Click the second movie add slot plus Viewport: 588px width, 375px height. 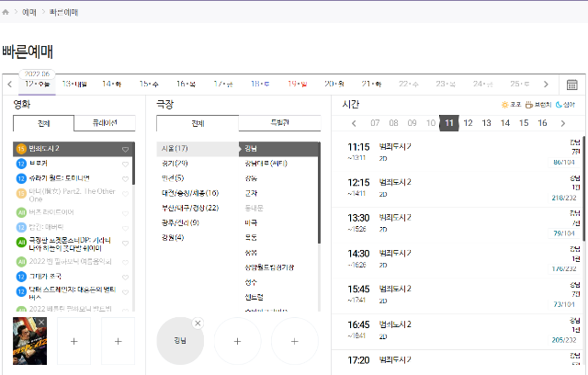(73, 341)
